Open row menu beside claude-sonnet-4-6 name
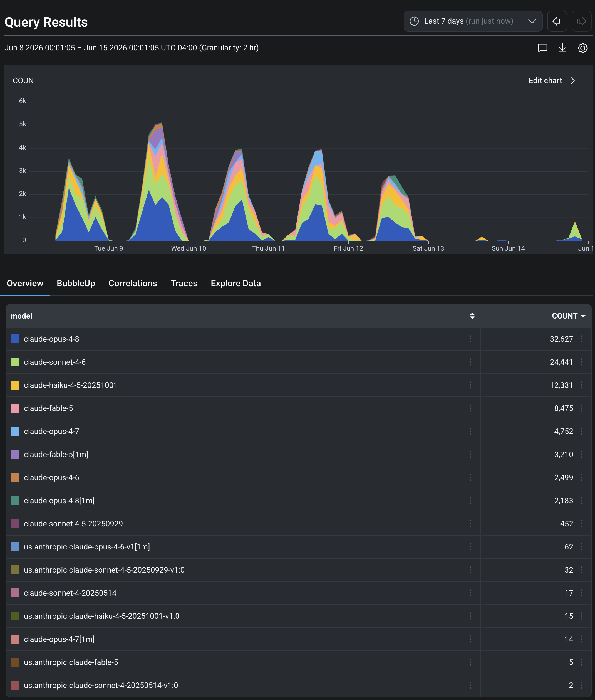595x700 pixels. tap(470, 362)
